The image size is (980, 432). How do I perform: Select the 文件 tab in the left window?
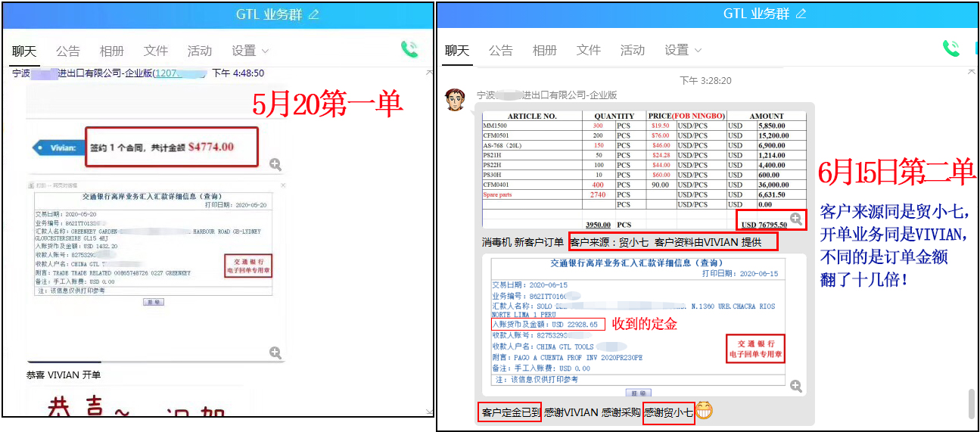click(x=155, y=51)
